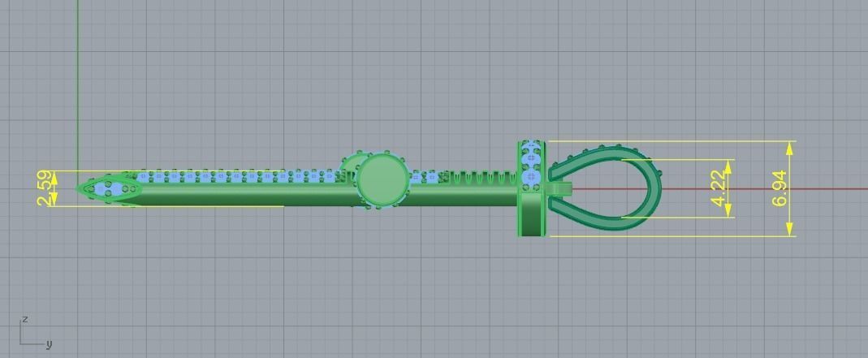The image size is (868, 358).
Task: Select the marquise-shaped tip of the pendant
Action: tap(109, 188)
